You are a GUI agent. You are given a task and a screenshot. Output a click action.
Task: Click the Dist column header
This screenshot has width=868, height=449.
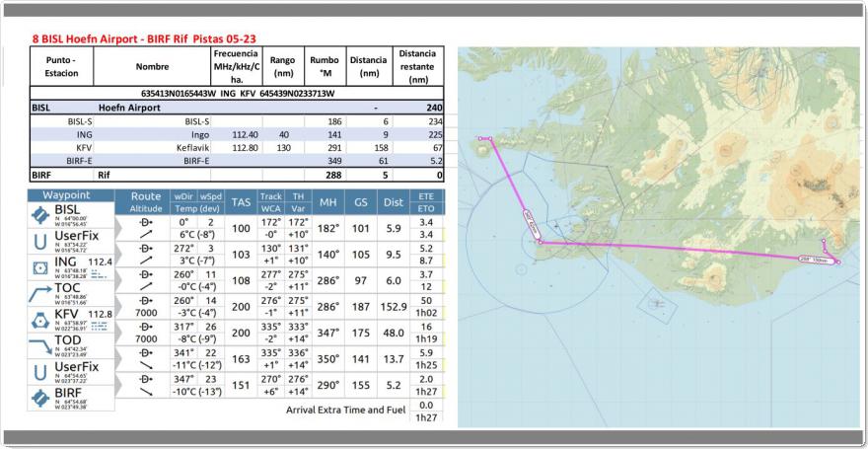393,202
